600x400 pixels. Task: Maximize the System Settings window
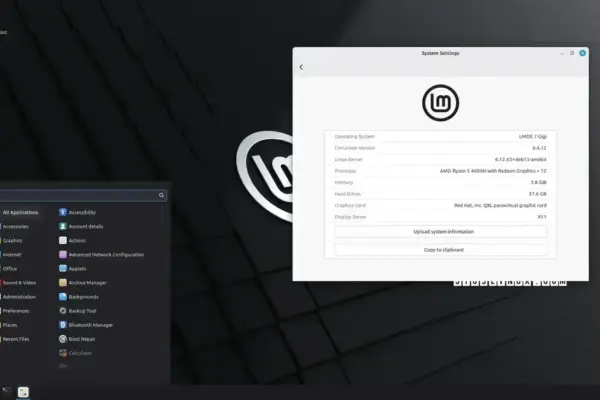[572, 53]
